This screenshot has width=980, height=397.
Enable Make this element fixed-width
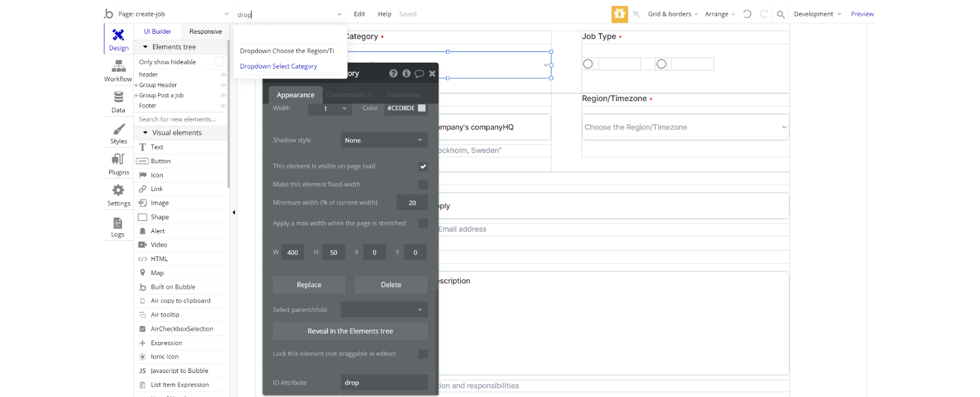click(x=423, y=185)
